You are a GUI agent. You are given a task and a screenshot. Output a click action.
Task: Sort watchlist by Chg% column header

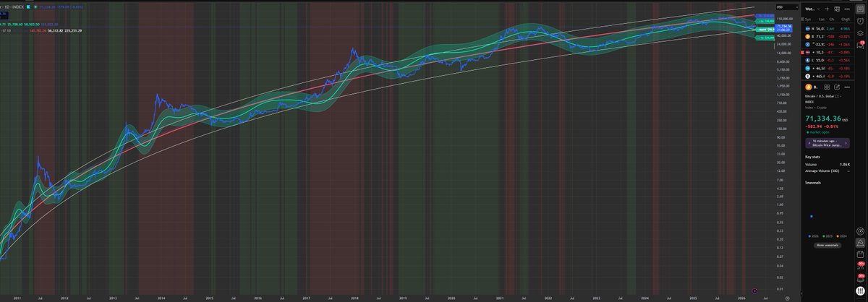846,19
